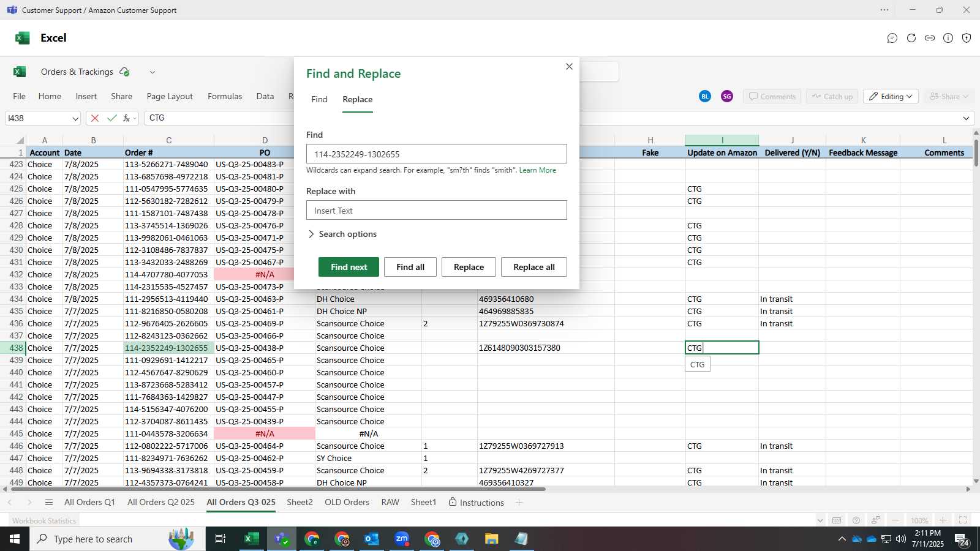Open the Share dropdown
Image resolution: width=980 pixels, height=551 pixels.
949,96
